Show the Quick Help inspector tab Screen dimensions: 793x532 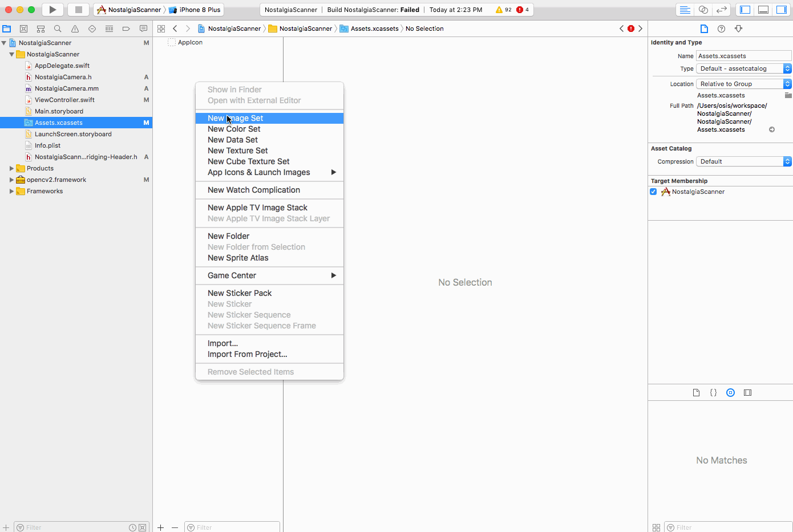pos(721,29)
